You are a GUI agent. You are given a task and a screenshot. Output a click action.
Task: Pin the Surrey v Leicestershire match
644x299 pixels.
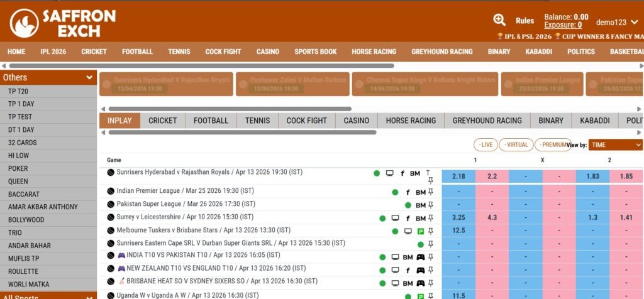click(x=430, y=218)
